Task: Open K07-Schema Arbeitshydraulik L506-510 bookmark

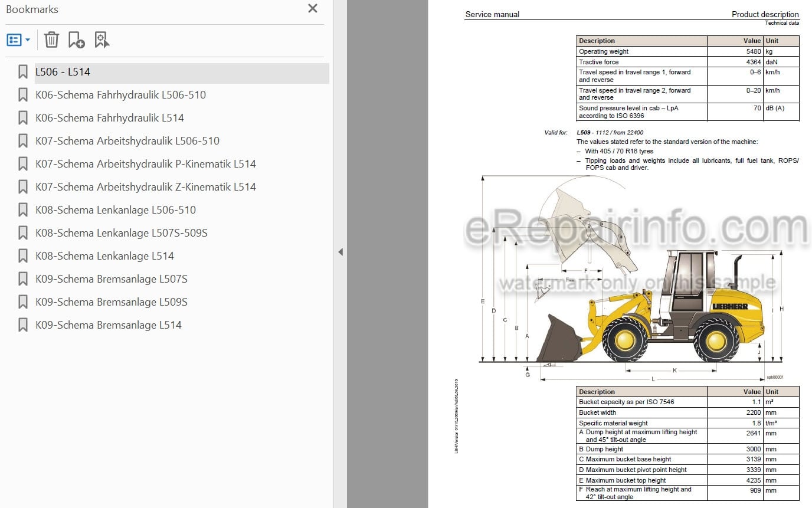Action: [x=127, y=141]
